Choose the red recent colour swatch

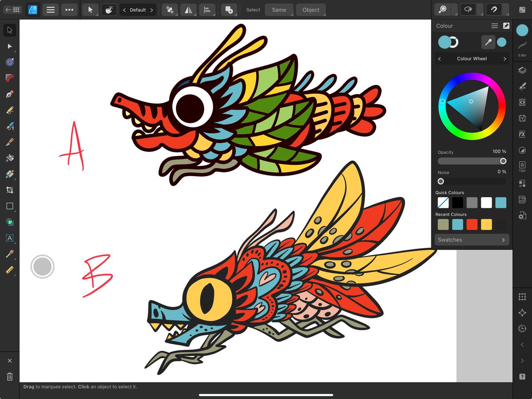(472, 224)
